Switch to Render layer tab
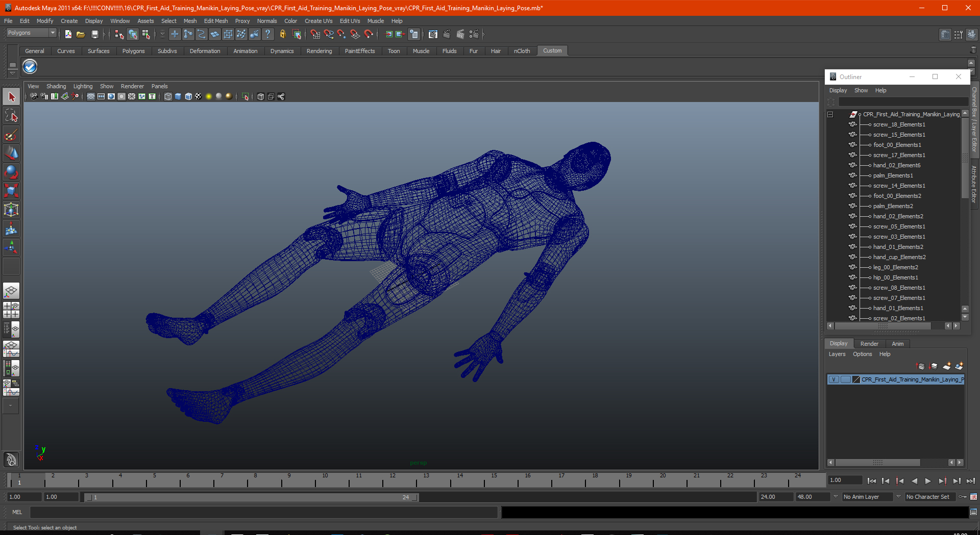Image resolution: width=980 pixels, height=535 pixels. (869, 344)
